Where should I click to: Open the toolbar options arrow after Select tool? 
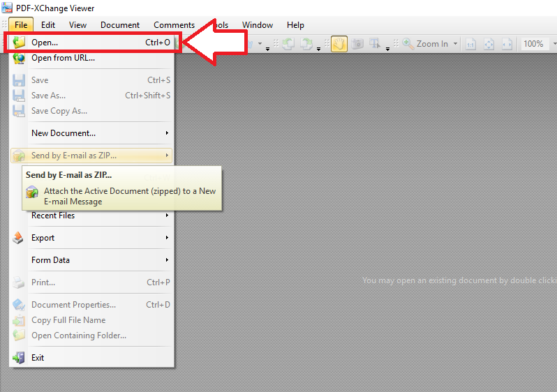click(387, 49)
